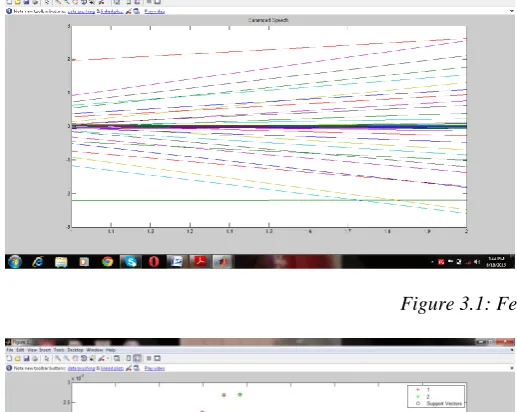Open Opera browser from taskbar
Image resolution: width=517 pixels, height=412 pixels.
pyautogui.click(x=154, y=262)
